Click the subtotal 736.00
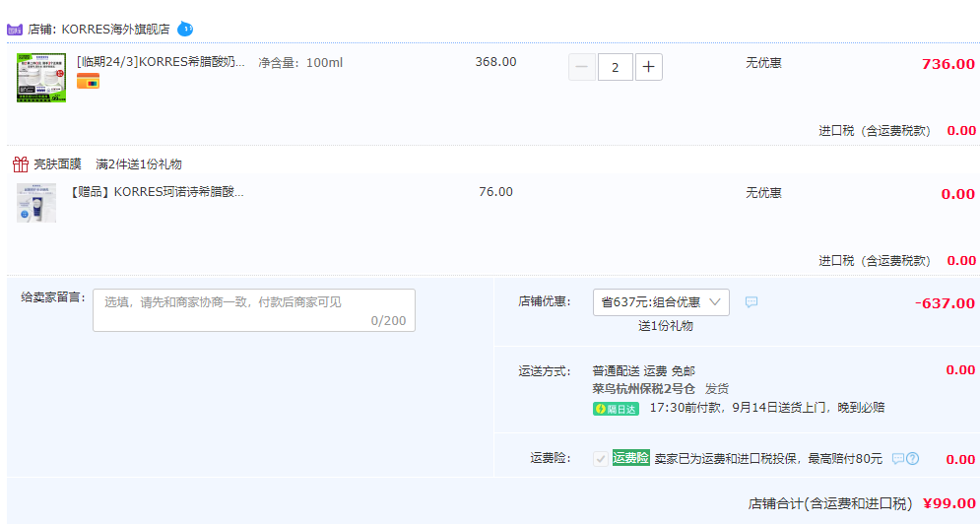The image size is (980, 524). point(948,64)
